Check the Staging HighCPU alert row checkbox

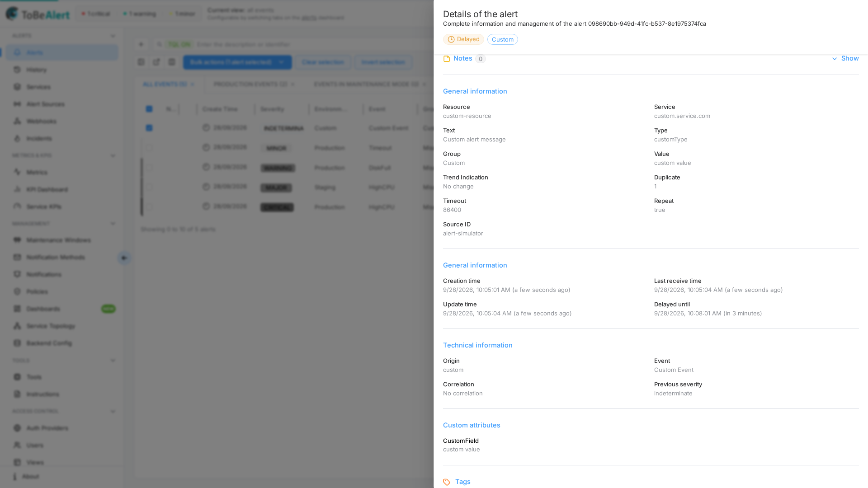[149, 187]
